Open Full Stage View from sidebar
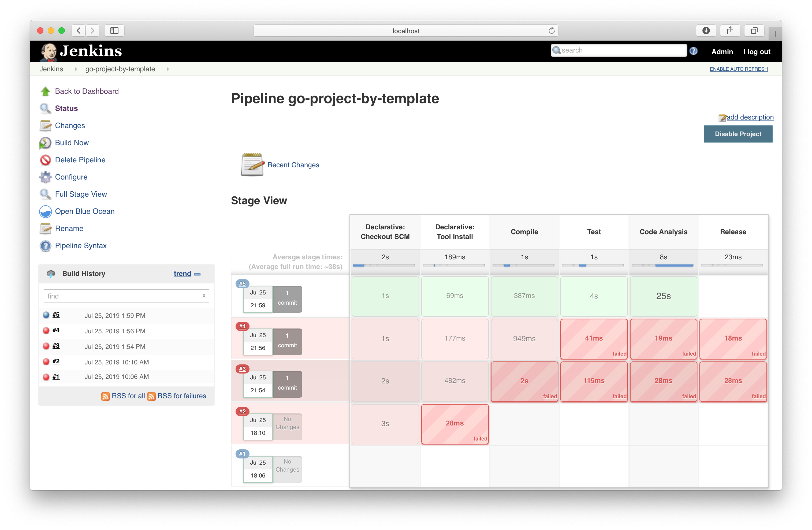Screen dimensions: 812x530 point(81,194)
